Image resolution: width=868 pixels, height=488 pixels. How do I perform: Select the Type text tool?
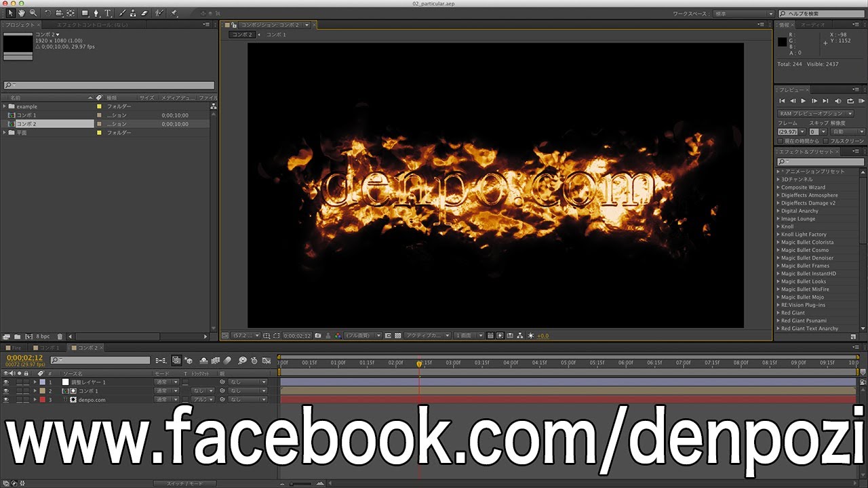point(108,13)
